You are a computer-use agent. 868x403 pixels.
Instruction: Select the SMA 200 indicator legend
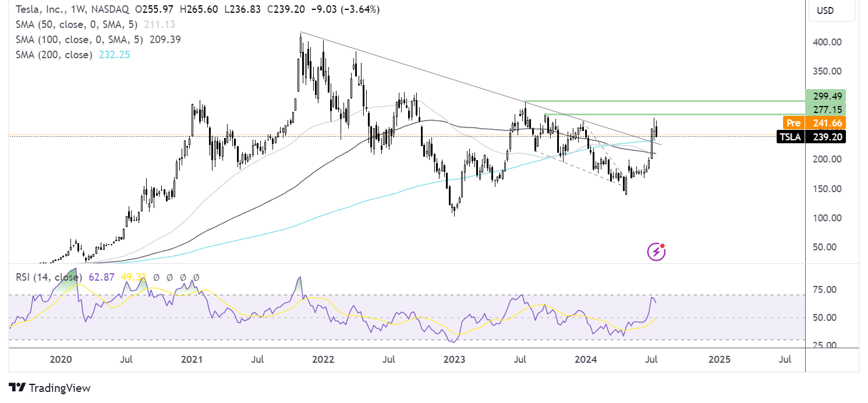(x=73, y=55)
